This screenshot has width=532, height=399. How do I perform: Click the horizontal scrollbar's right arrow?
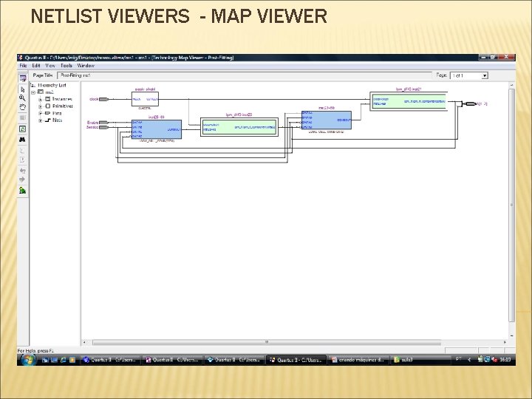(x=505, y=342)
